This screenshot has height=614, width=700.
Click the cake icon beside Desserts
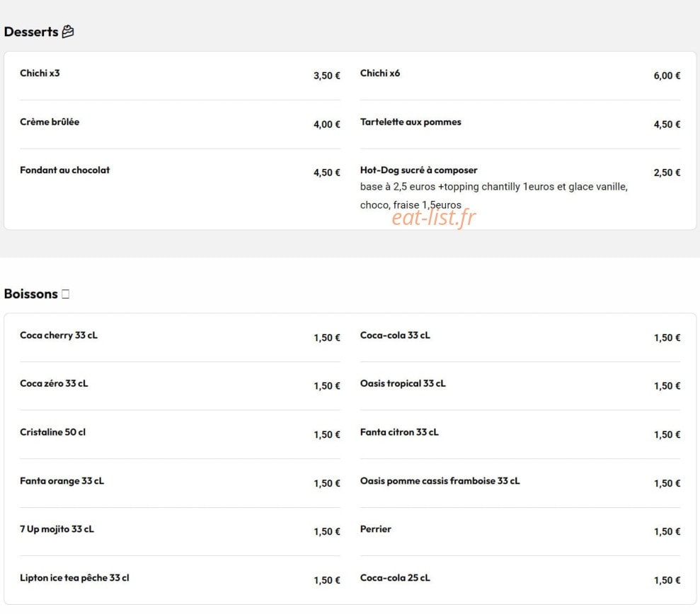68,32
